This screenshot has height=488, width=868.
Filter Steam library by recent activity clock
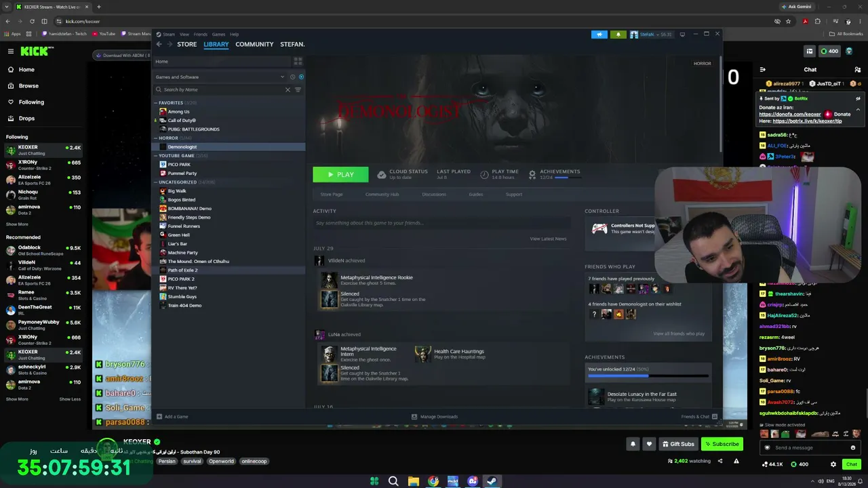[292, 77]
